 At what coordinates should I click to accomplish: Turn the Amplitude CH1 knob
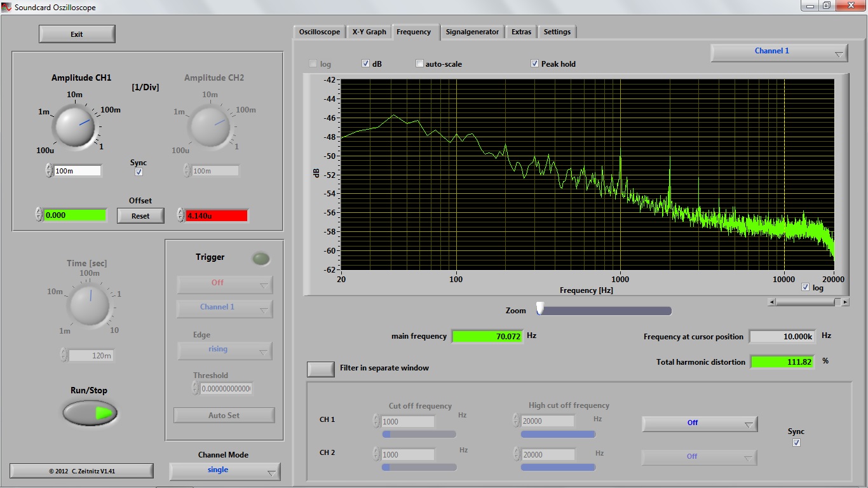coord(75,125)
